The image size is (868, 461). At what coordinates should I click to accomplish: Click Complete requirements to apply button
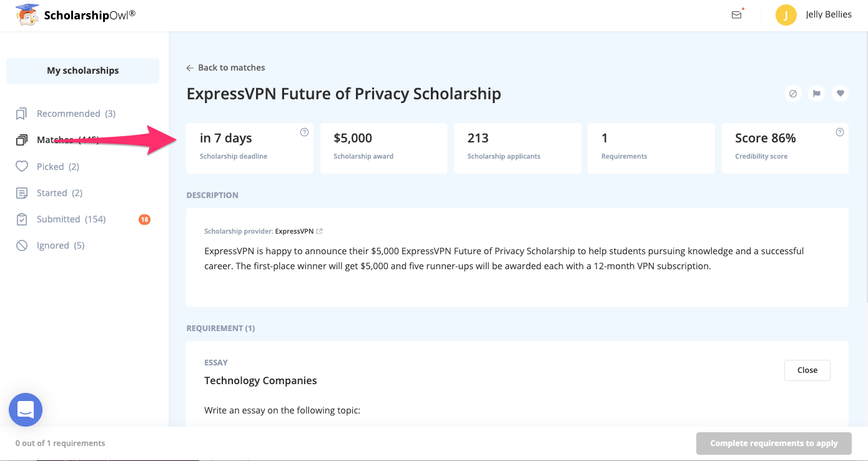click(774, 444)
